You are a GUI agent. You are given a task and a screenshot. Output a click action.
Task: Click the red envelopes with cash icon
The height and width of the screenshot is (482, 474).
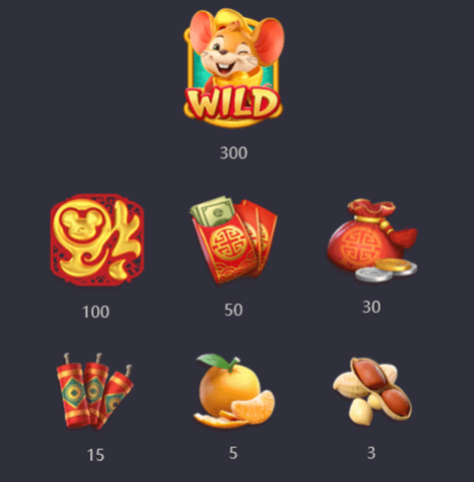pyautogui.click(x=234, y=240)
